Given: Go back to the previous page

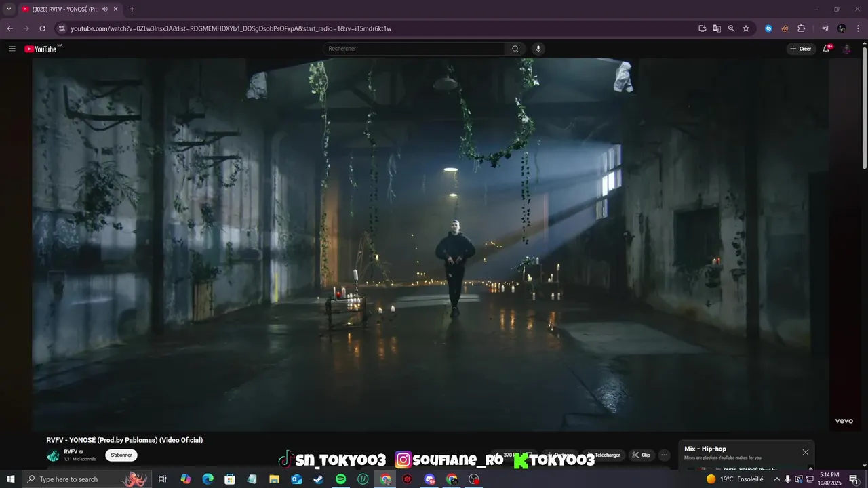Looking at the screenshot, I should point(10,28).
